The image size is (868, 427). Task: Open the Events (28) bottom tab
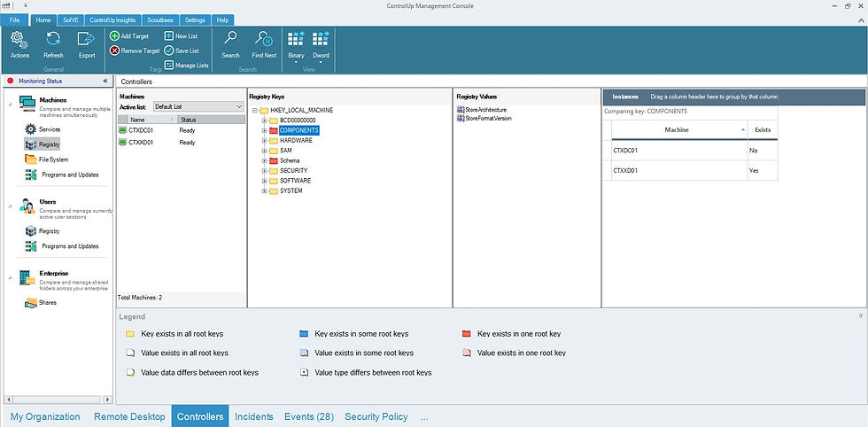309,417
